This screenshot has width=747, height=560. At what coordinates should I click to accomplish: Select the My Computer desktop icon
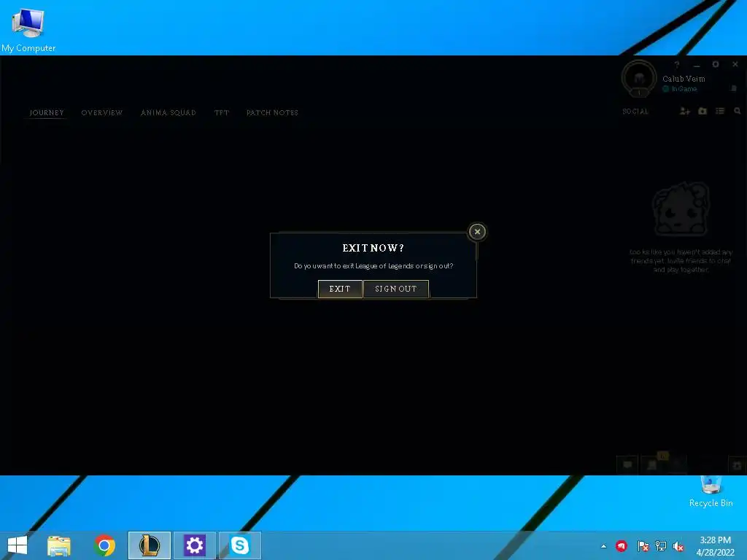click(28, 29)
